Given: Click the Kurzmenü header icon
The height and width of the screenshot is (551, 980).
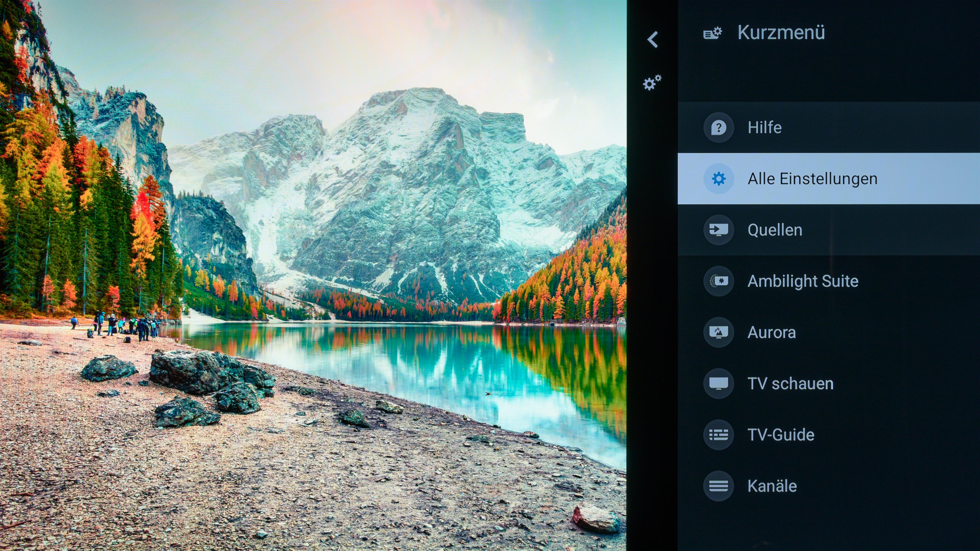Looking at the screenshot, I should 712,33.
